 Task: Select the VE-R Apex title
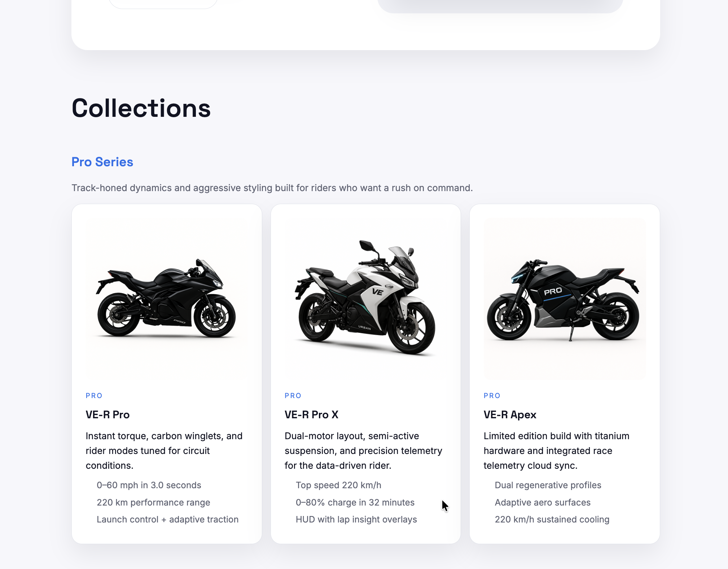[x=510, y=415]
